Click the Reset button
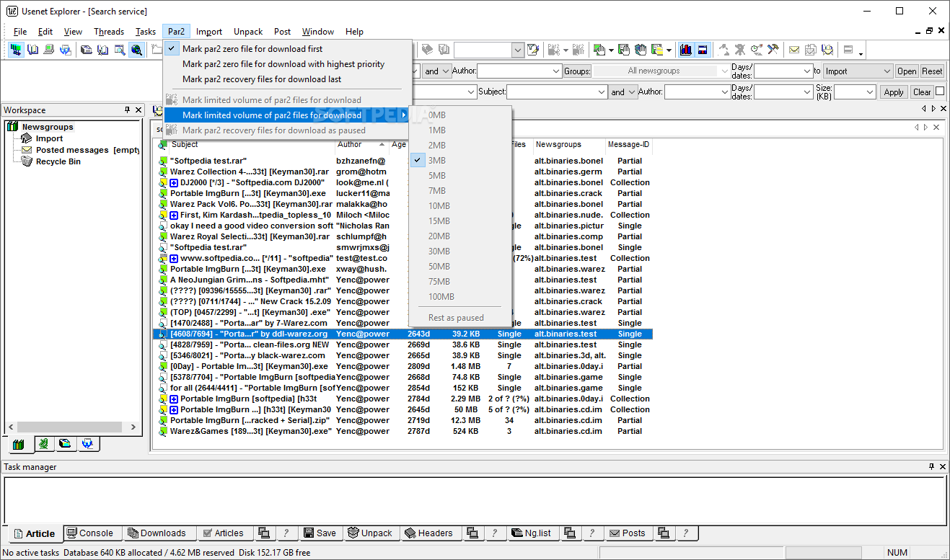 point(932,71)
